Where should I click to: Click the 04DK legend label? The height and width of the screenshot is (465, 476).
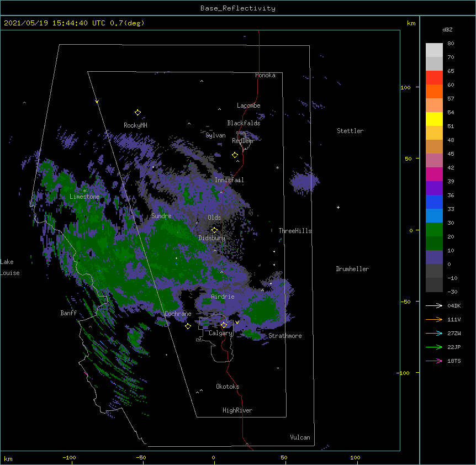pyautogui.click(x=454, y=305)
